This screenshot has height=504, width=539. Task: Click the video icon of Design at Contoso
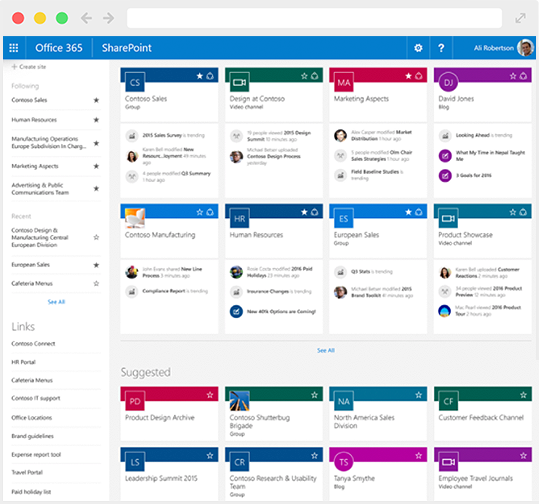239,82
